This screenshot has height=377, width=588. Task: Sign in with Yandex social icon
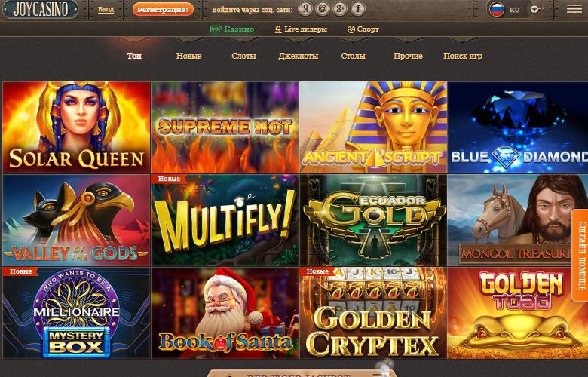305,8
